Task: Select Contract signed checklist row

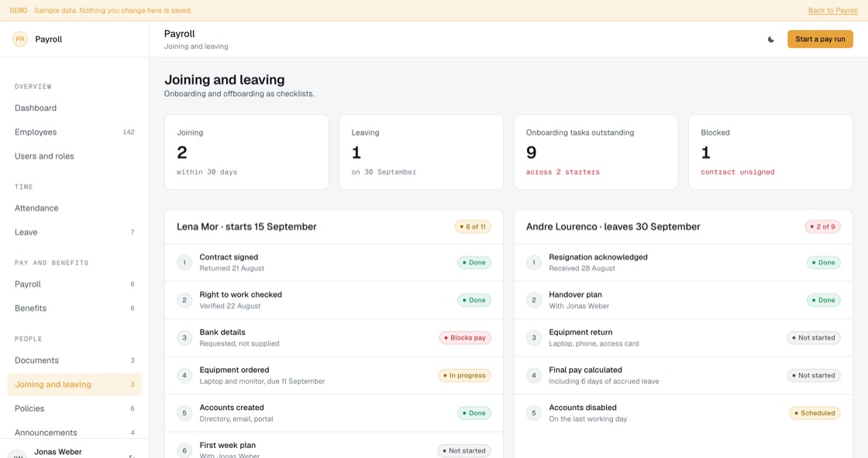Action: [334, 263]
